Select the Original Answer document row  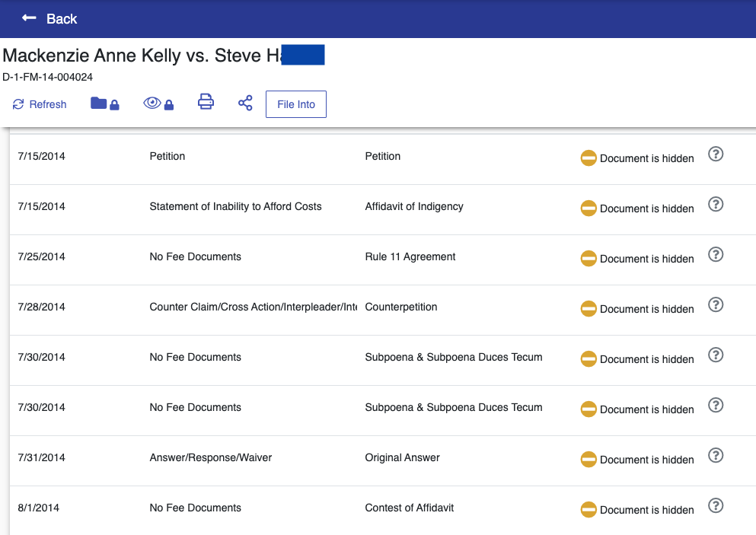(x=402, y=458)
